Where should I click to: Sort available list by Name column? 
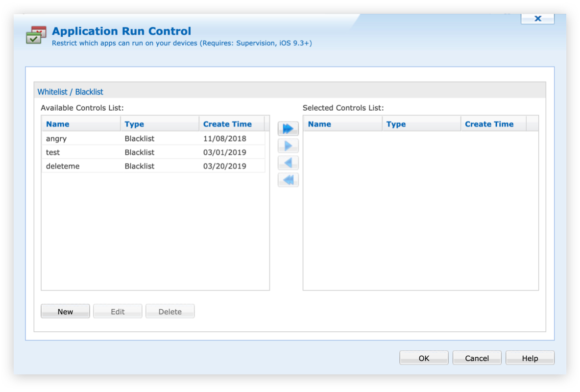click(x=58, y=124)
